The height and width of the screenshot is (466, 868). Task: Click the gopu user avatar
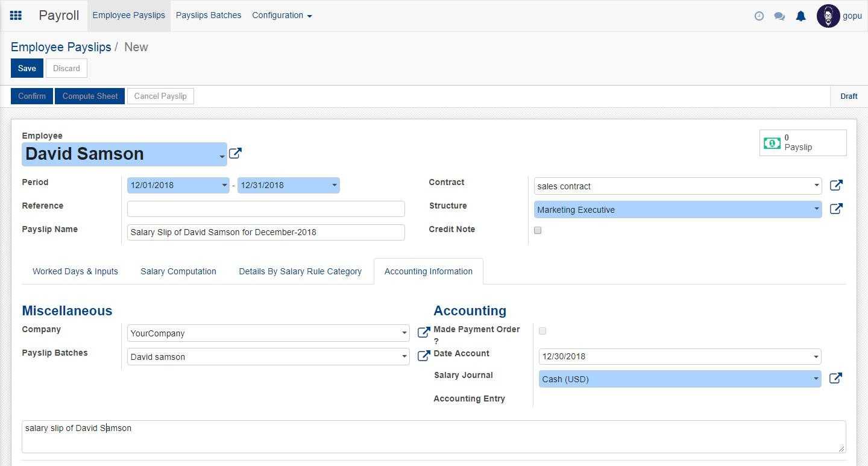[x=828, y=16]
